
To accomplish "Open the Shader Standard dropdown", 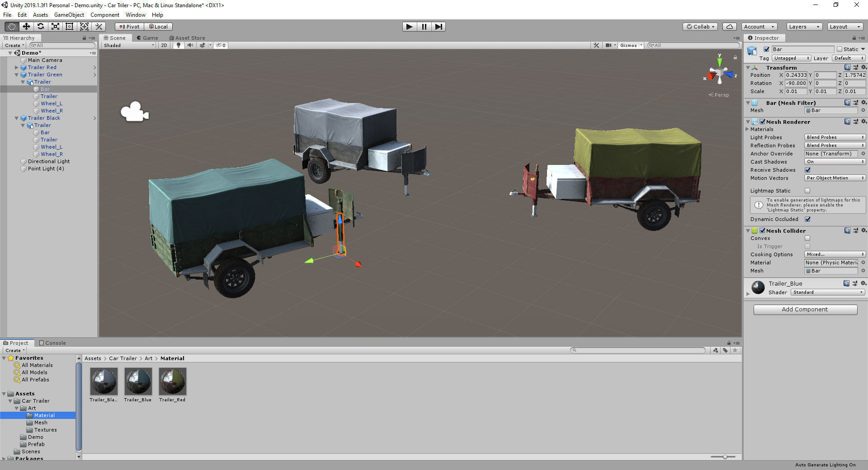I will (828, 292).
